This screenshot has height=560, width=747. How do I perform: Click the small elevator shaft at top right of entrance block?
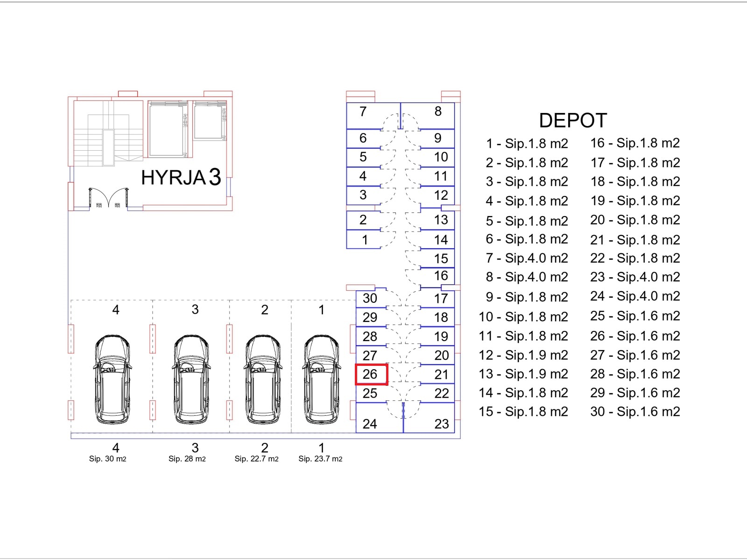point(210,121)
